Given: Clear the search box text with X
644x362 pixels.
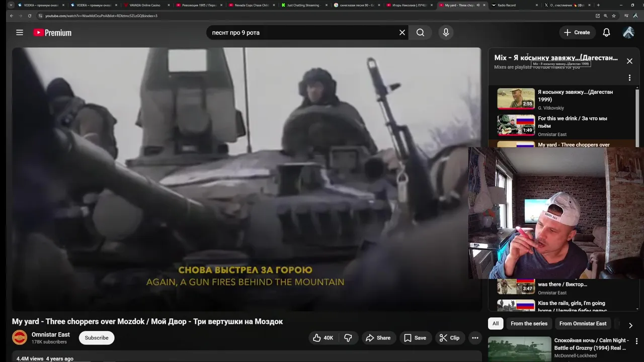Looking at the screenshot, I should [402, 33].
